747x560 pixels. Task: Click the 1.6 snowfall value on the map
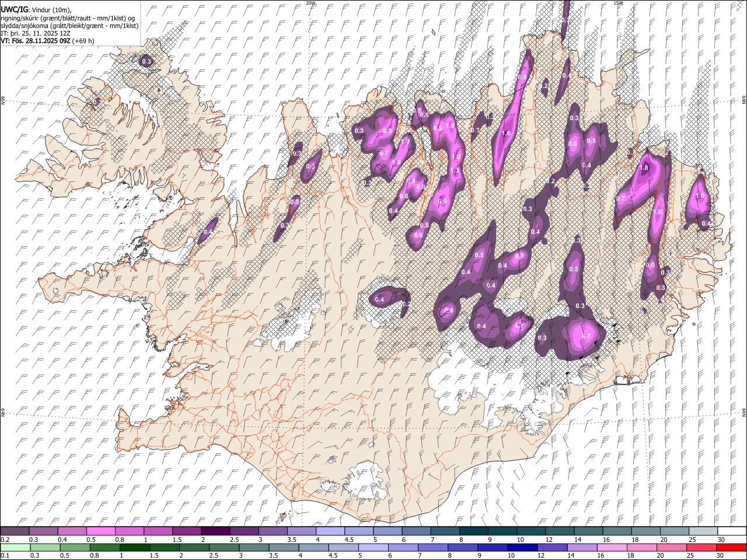point(506,134)
